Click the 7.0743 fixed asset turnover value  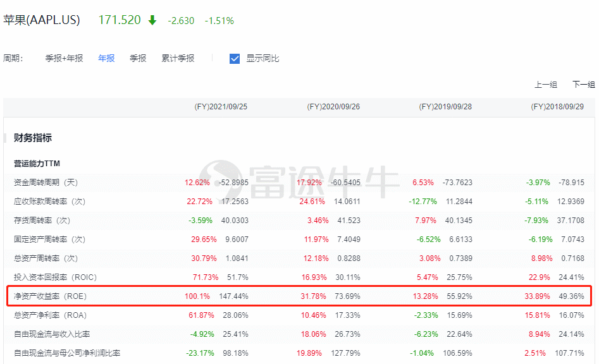(572, 240)
